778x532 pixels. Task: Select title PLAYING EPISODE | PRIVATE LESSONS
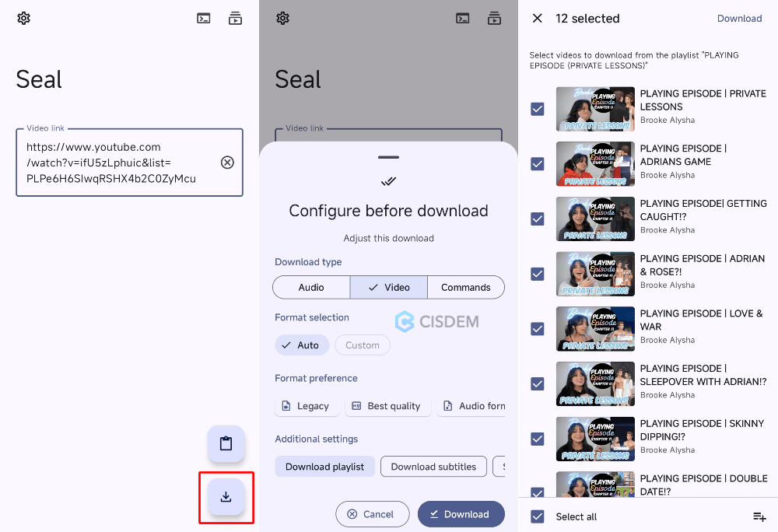point(703,100)
